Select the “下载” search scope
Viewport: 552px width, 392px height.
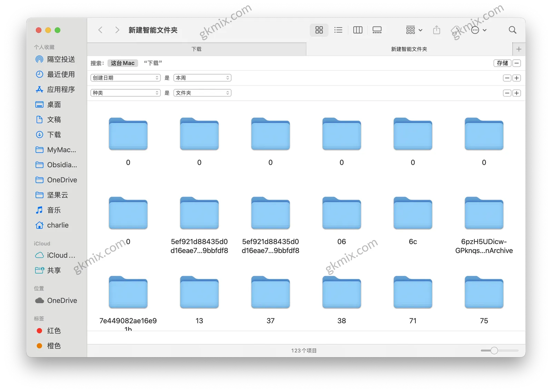click(153, 63)
